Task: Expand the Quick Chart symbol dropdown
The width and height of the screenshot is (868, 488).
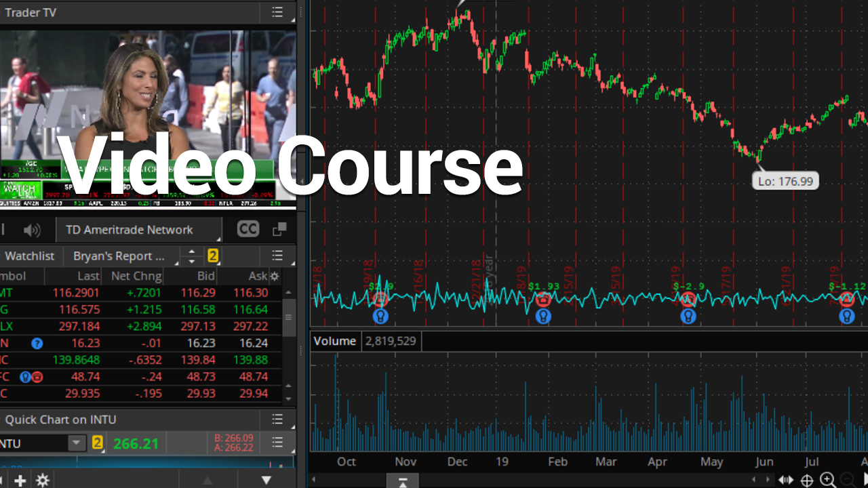Action: click(76, 443)
